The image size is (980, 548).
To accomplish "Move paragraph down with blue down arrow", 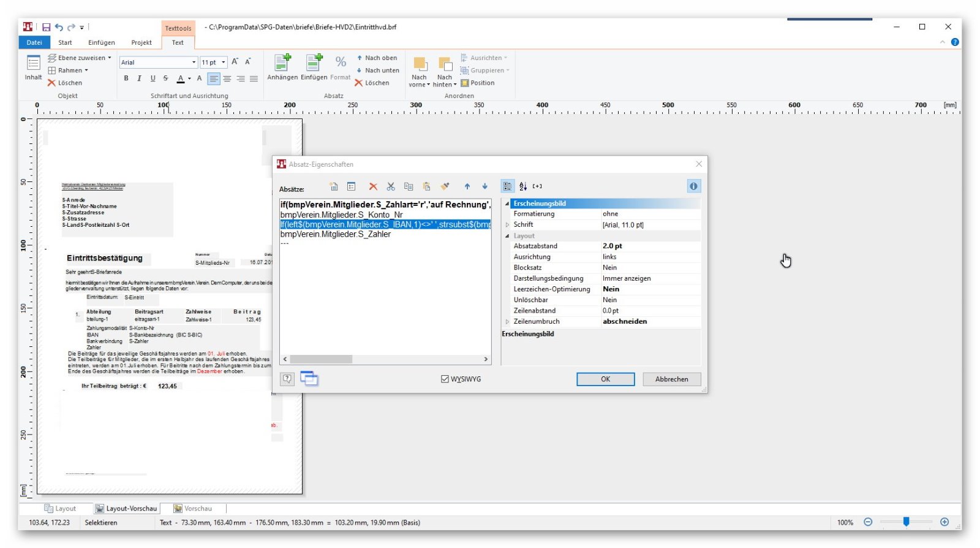I will 485,186.
